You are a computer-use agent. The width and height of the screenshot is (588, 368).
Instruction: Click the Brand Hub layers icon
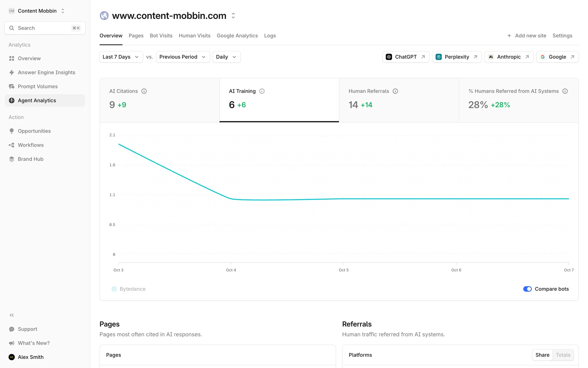click(12, 159)
